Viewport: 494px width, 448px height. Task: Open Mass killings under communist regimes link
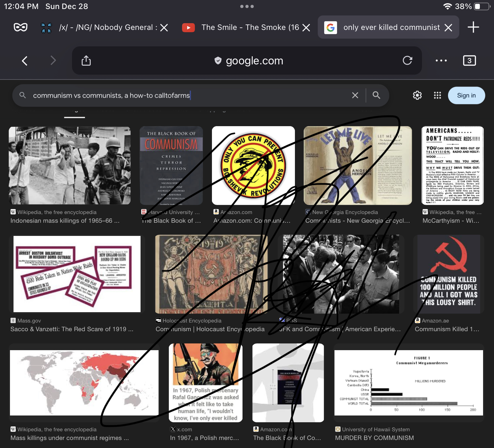(69, 438)
